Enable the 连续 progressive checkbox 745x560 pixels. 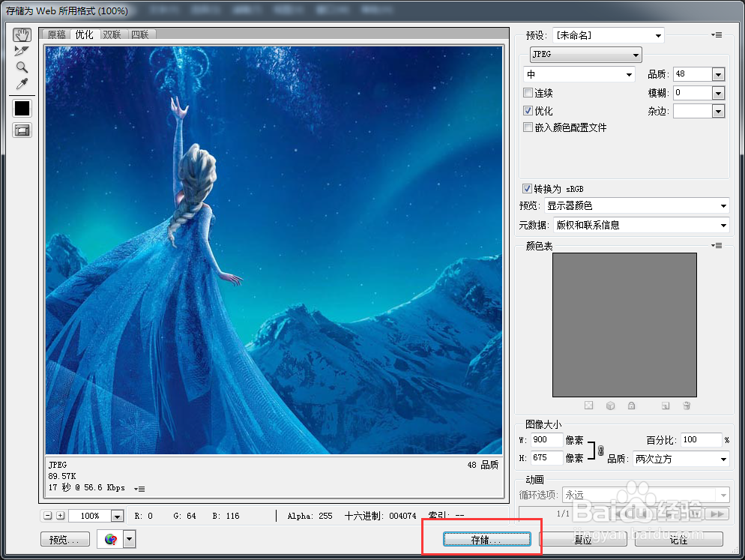tap(528, 93)
